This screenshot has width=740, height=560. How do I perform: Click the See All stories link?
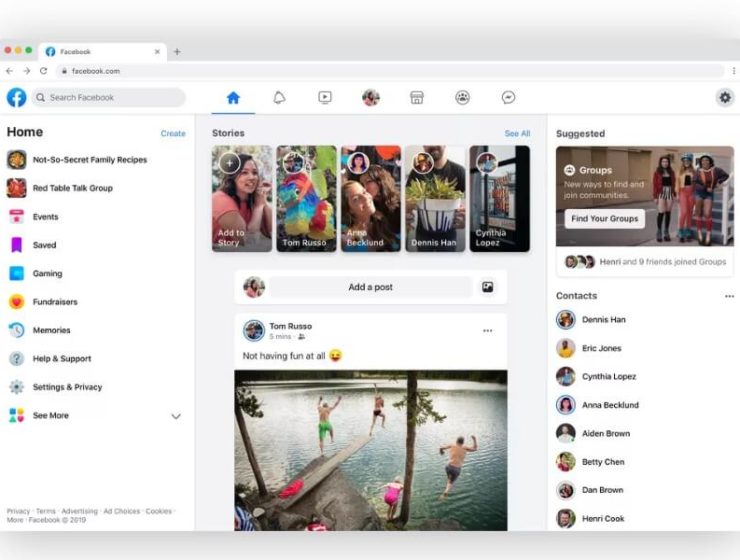[517, 133]
